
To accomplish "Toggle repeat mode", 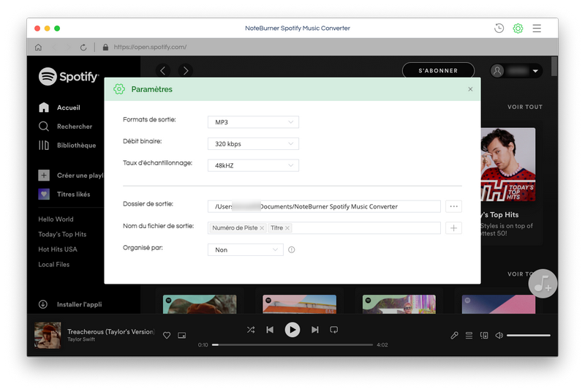I will point(334,330).
